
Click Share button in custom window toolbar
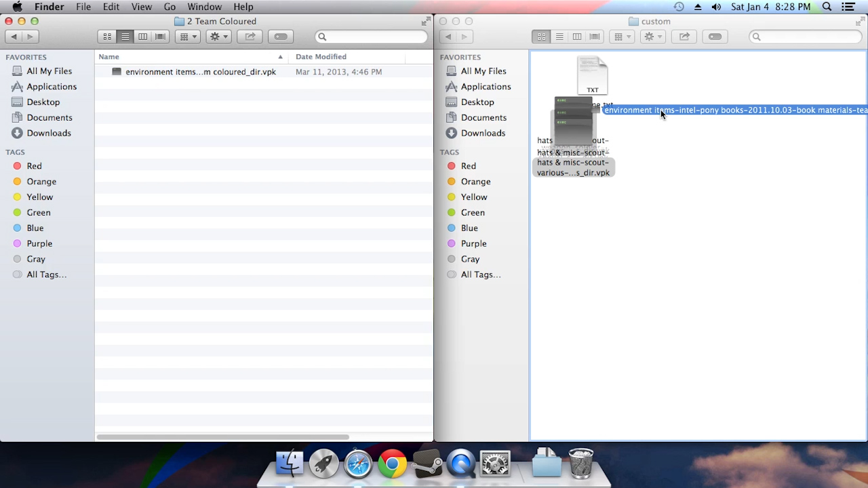684,37
